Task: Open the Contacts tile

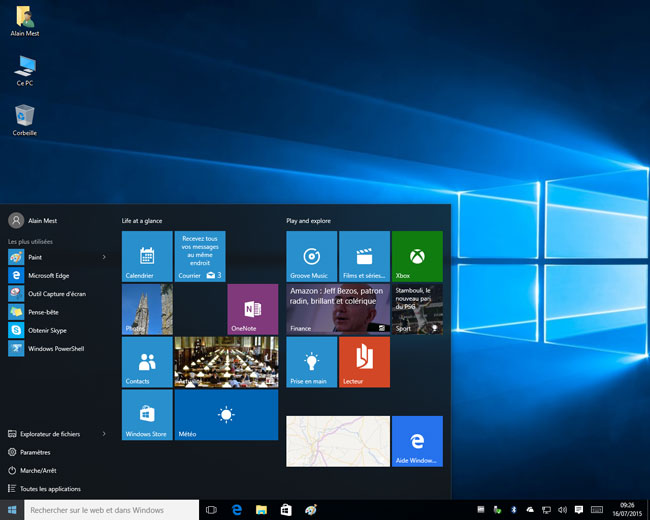Action: pos(146,361)
